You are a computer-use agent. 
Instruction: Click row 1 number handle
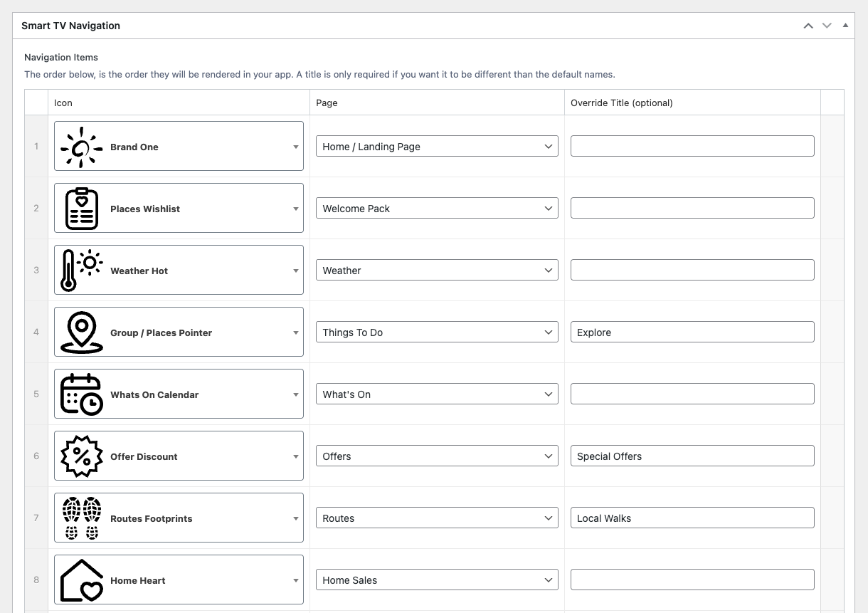(36, 147)
